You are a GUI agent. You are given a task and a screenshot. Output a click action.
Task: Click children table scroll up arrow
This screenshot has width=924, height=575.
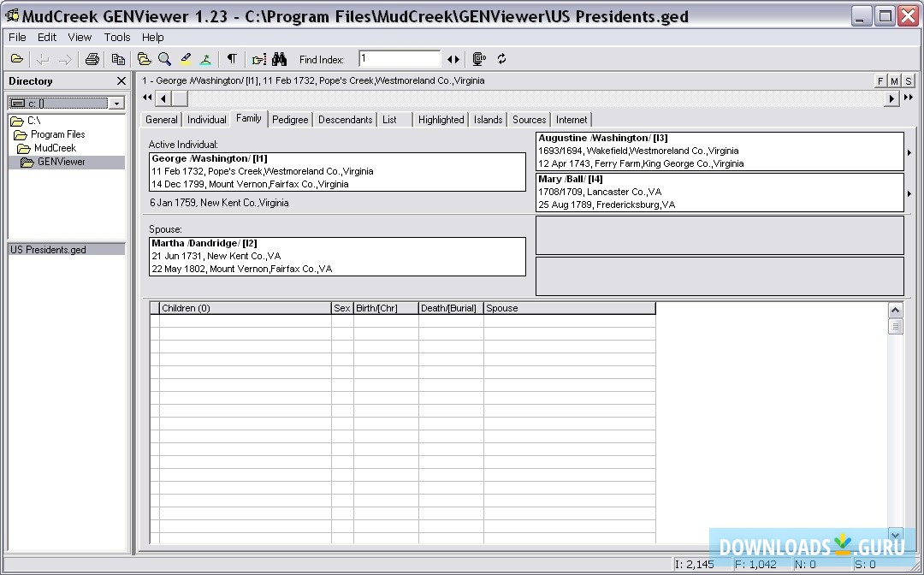(895, 311)
